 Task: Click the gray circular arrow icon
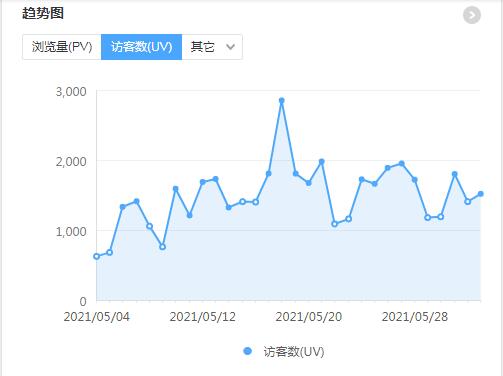[x=472, y=15]
